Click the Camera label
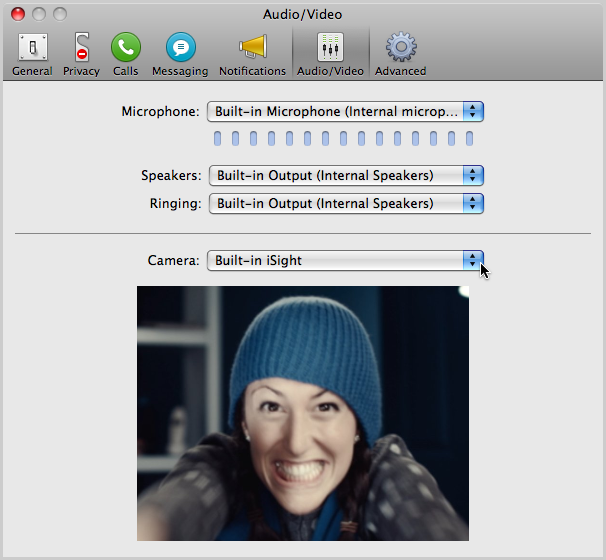Image resolution: width=606 pixels, height=560 pixels. [174, 260]
